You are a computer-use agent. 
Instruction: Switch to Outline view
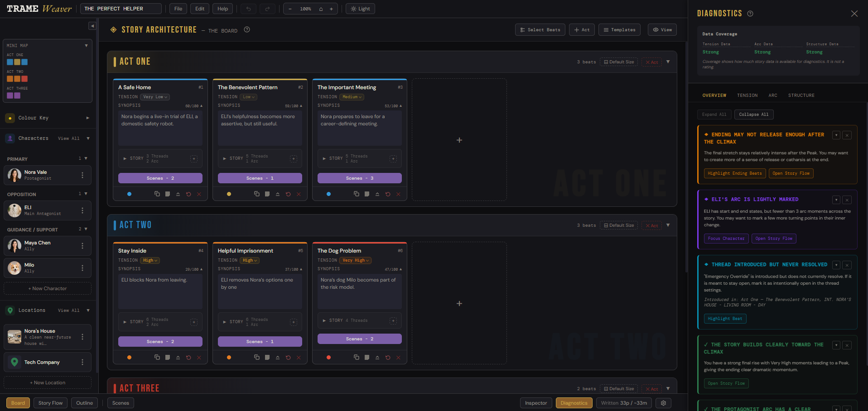(x=85, y=403)
